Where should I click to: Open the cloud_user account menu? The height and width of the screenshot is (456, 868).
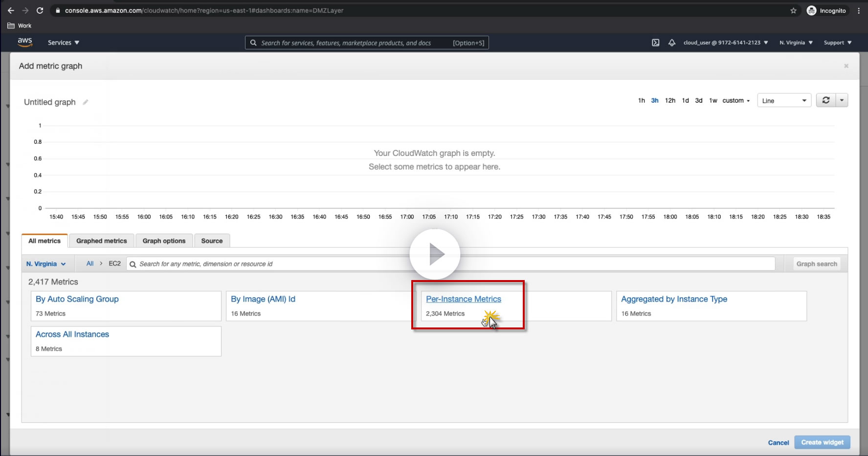point(726,43)
